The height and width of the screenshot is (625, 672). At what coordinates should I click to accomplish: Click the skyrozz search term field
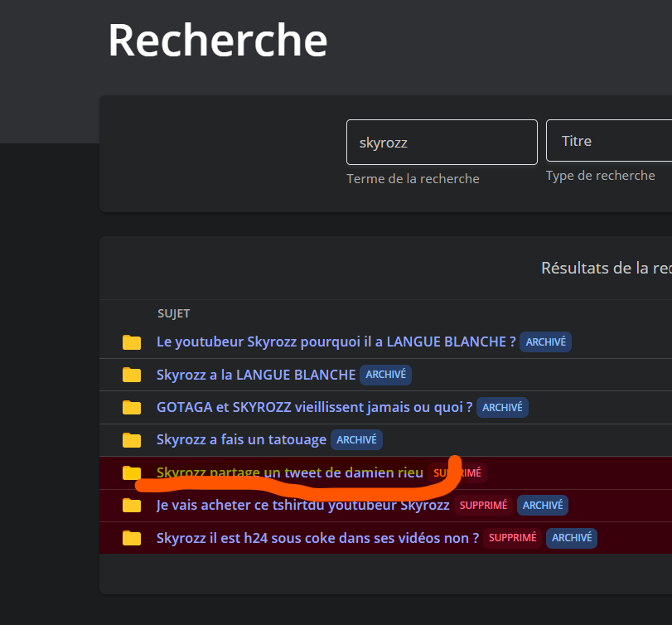[x=442, y=143]
